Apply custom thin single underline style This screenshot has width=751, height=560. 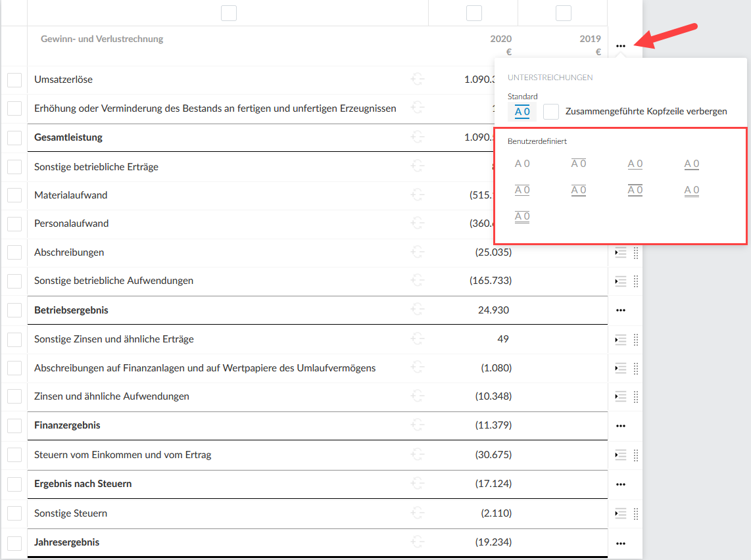pyautogui.click(x=635, y=164)
